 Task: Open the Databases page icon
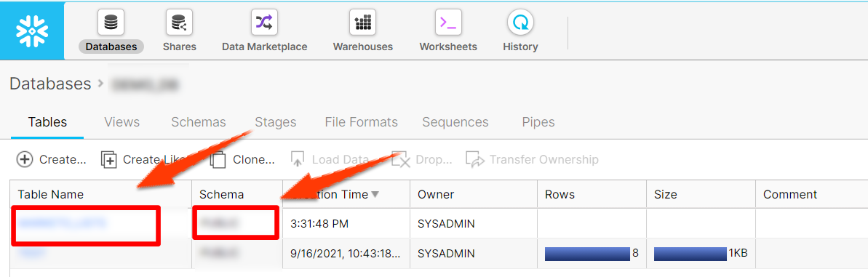coord(111,23)
